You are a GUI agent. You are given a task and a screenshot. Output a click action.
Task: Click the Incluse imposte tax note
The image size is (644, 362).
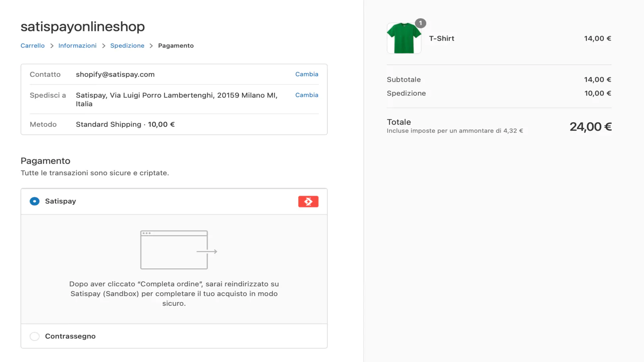[x=455, y=131]
